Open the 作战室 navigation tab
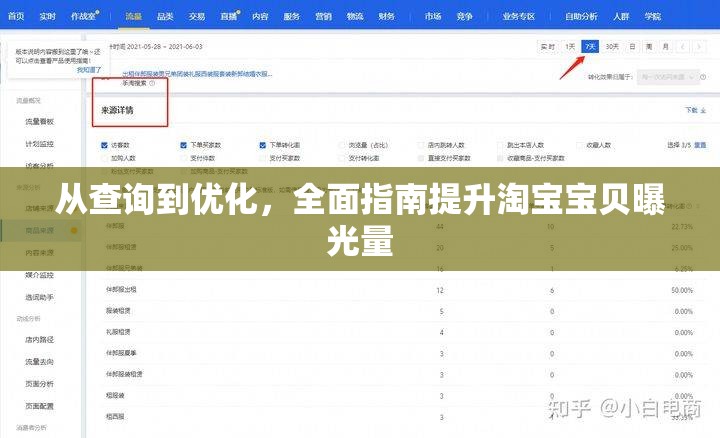The width and height of the screenshot is (720, 438). tap(84, 16)
